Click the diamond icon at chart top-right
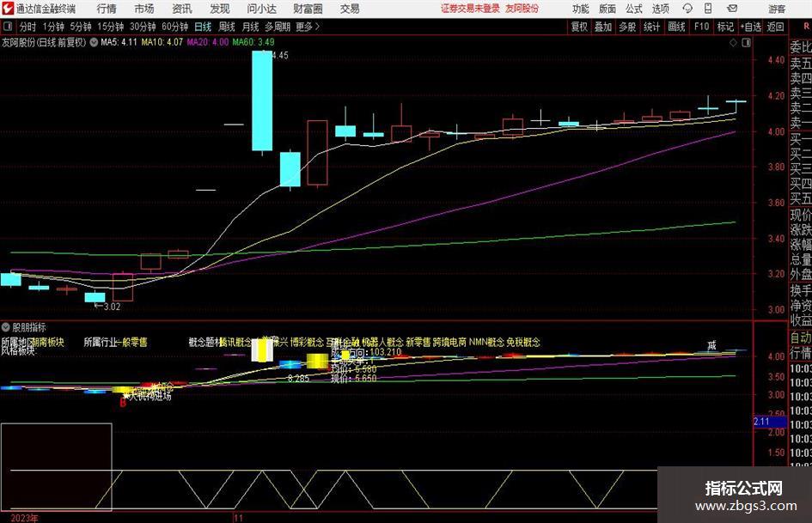 coord(733,43)
